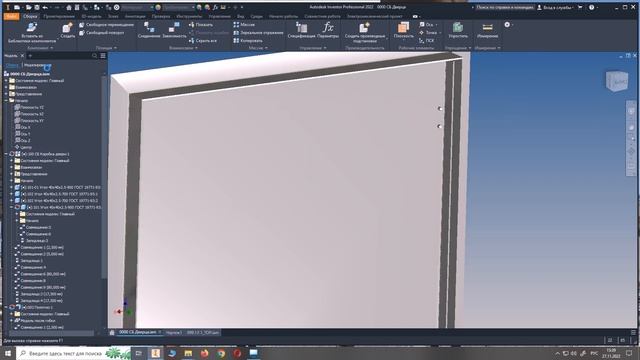Click Save icon in quick access toolbar

[x=36, y=7]
